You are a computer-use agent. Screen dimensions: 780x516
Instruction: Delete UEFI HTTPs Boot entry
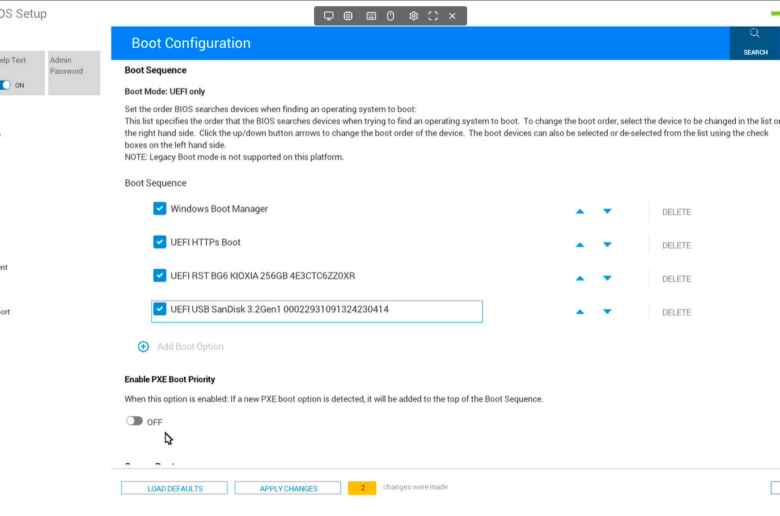point(677,245)
